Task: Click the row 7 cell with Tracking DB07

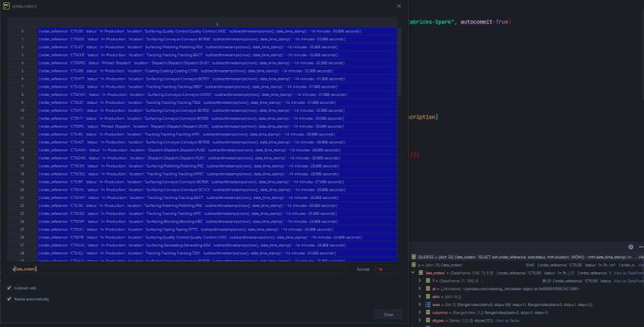Action: click(x=217, y=87)
